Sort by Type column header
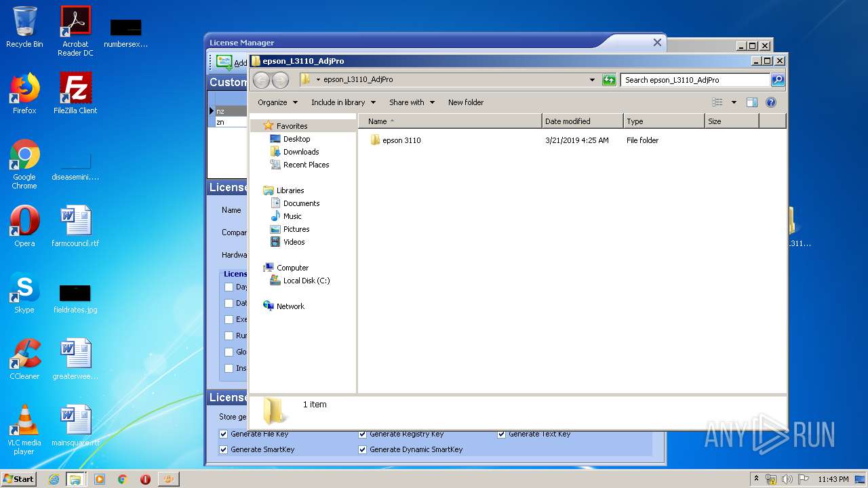Viewport: 868px width, 488px height. (664, 121)
